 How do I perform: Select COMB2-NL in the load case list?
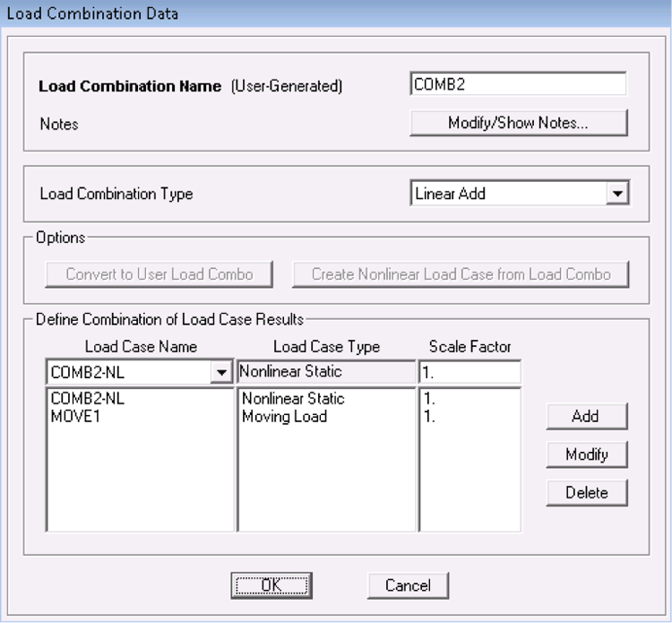click(x=88, y=399)
